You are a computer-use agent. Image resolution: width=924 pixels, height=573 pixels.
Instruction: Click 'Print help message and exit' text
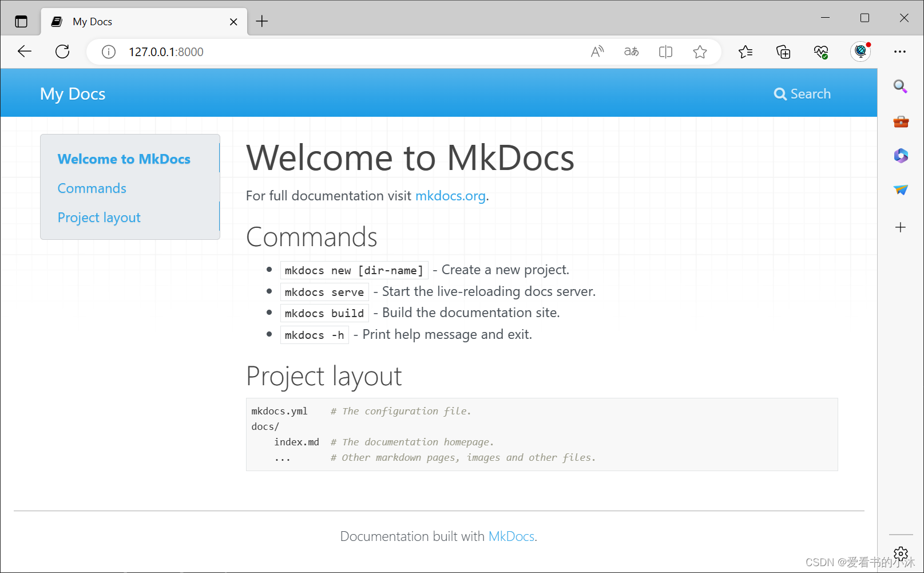446,334
